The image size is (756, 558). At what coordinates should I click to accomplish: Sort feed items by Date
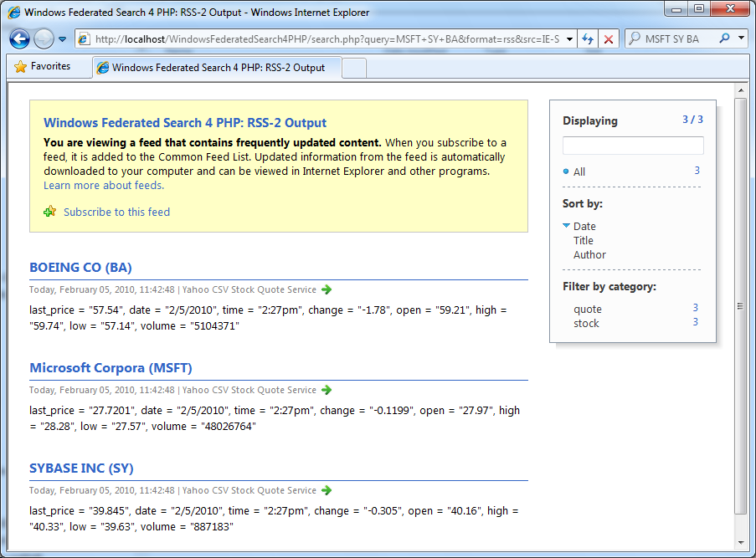pos(584,226)
